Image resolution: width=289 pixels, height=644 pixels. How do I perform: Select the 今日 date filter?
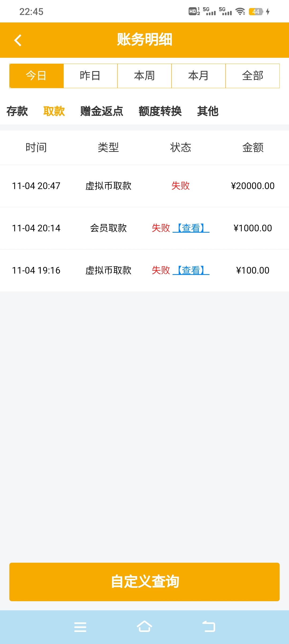point(36,76)
